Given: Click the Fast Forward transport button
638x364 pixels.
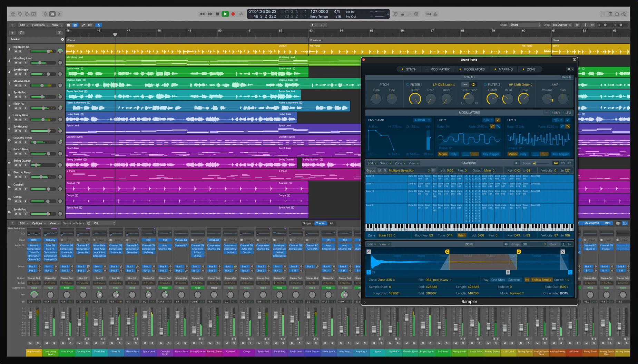Looking at the screenshot, I should [x=210, y=14].
